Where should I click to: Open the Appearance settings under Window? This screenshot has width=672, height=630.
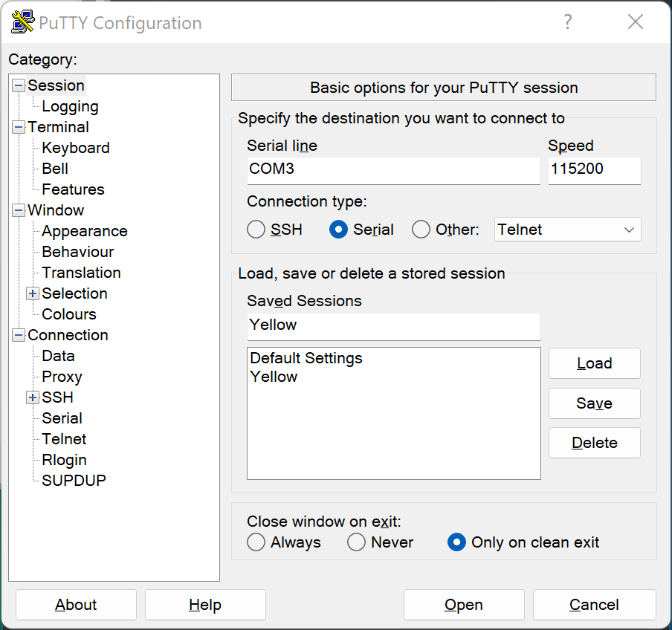[x=83, y=231]
